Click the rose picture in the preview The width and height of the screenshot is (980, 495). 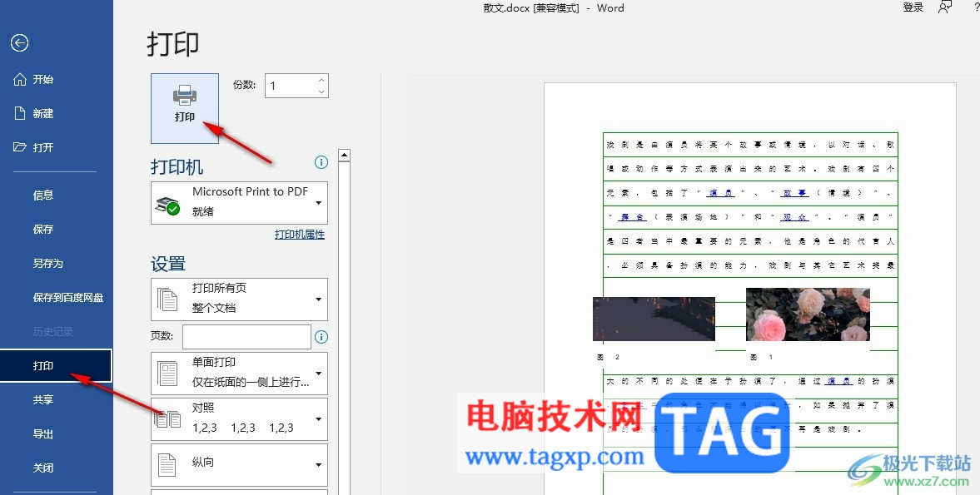pyautogui.click(x=808, y=314)
